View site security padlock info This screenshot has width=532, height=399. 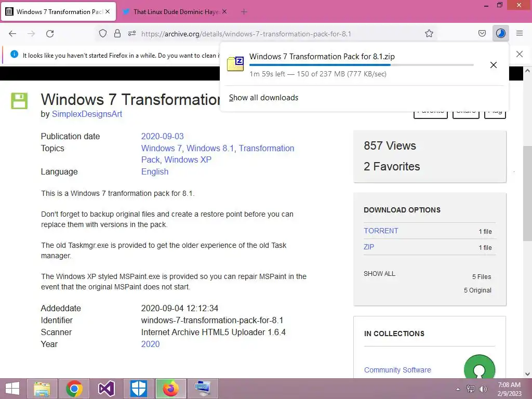point(117,34)
